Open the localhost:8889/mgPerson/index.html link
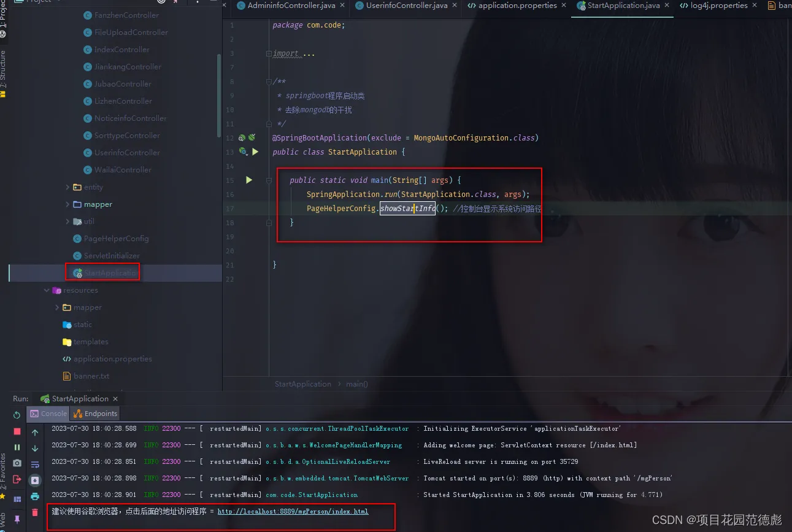The width and height of the screenshot is (792, 532). click(293, 511)
